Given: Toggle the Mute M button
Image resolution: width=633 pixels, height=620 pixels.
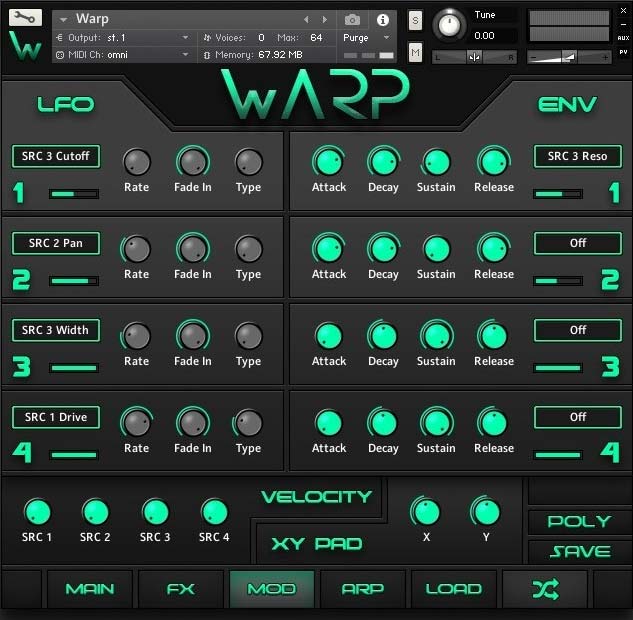Looking at the screenshot, I should 415,52.
